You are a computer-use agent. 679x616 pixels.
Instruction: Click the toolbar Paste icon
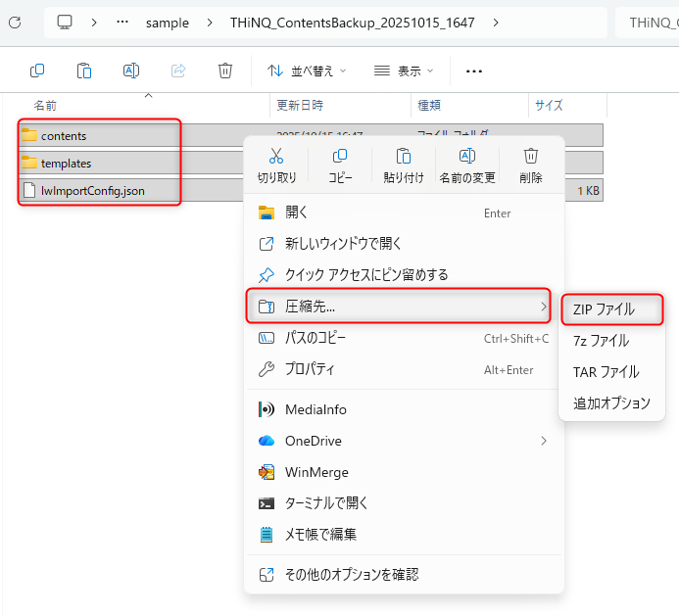point(84,71)
